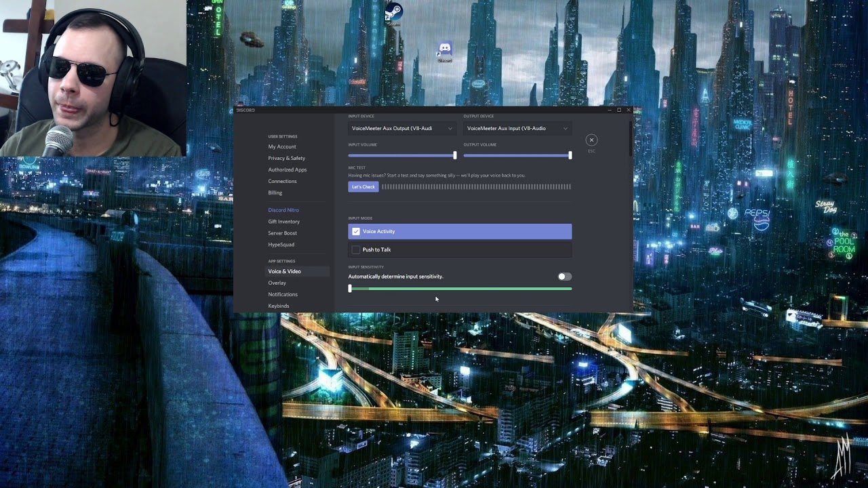868x488 pixels.
Task: Open the Output Device dropdown
Action: click(517, 128)
